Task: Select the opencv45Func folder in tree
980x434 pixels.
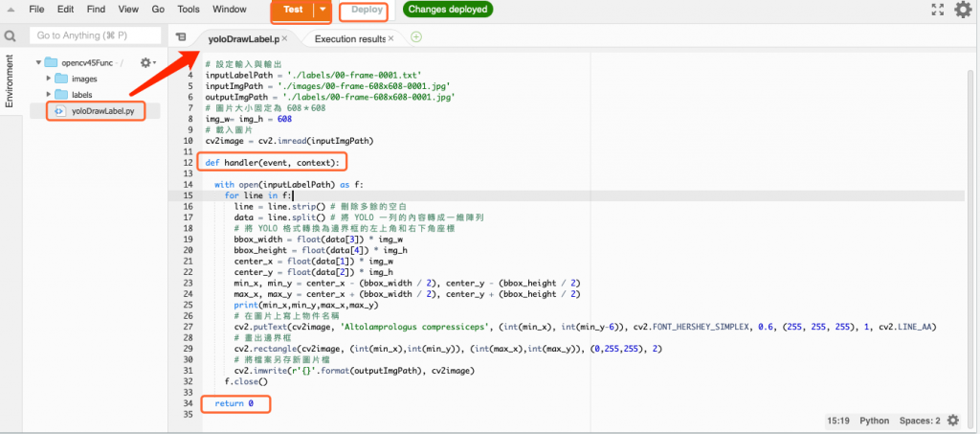Action: pyautogui.click(x=89, y=62)
